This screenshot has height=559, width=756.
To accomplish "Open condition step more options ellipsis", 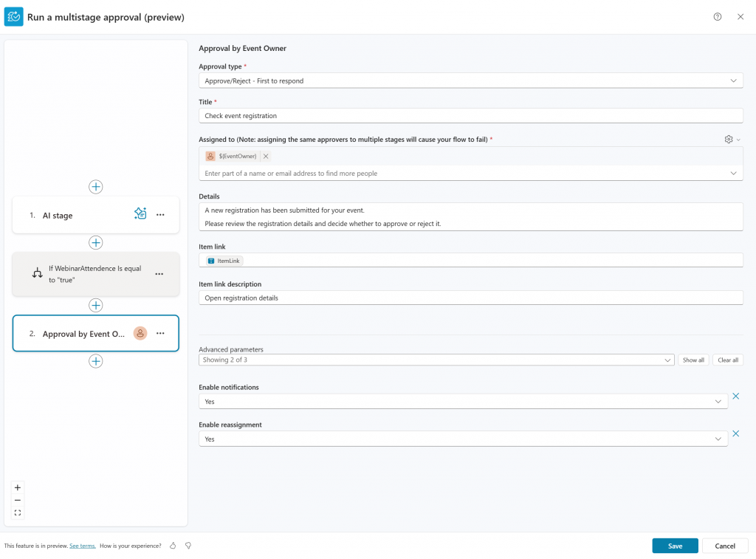I will (159, 274).
